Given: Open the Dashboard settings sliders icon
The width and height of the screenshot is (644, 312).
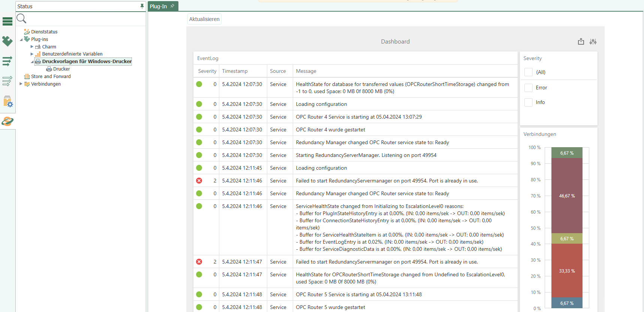Looking at the screenshot, I should (593, 41).
